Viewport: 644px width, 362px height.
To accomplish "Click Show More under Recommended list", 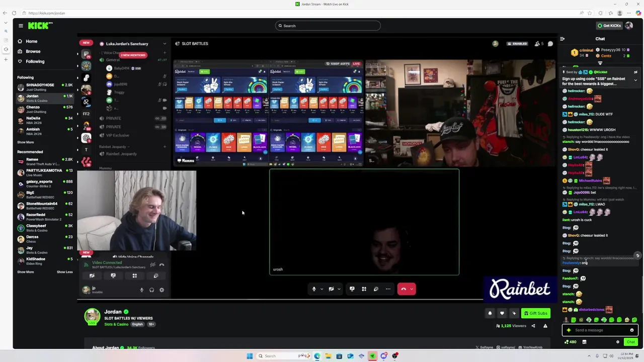I will [25, 272].
